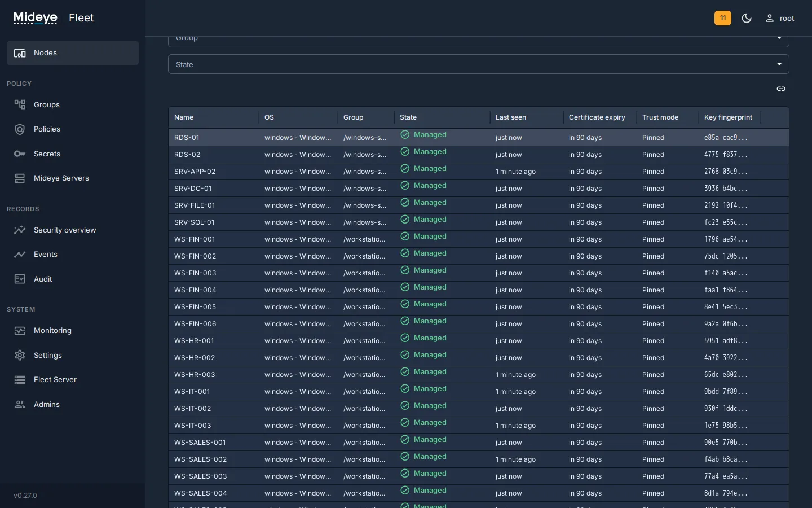
Task: Select the SRV-DC-01 node name
Action: (x=193, y=189)
